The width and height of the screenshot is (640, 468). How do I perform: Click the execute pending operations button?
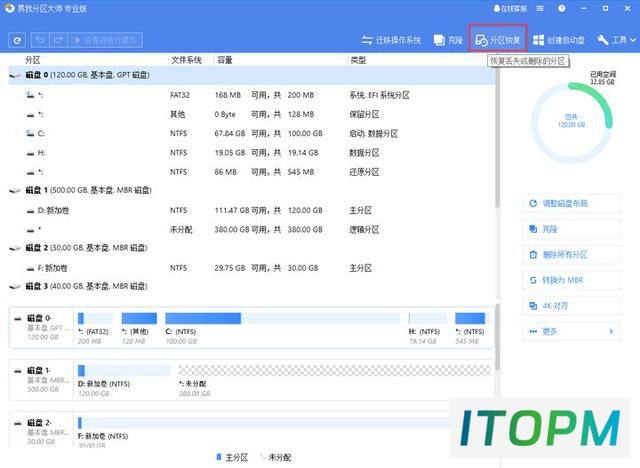pyautogui.click(x=105, y=40)
